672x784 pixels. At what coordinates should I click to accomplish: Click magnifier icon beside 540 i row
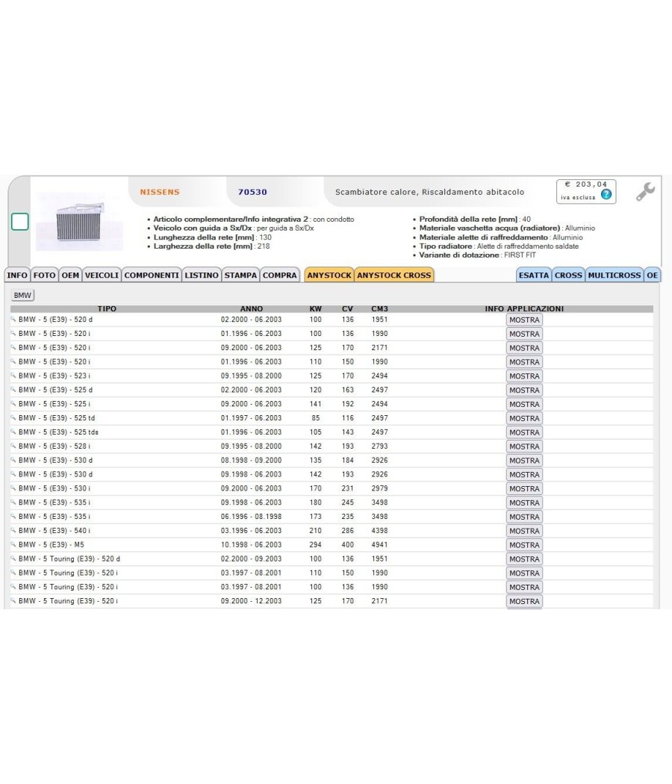tap(13, 530)
